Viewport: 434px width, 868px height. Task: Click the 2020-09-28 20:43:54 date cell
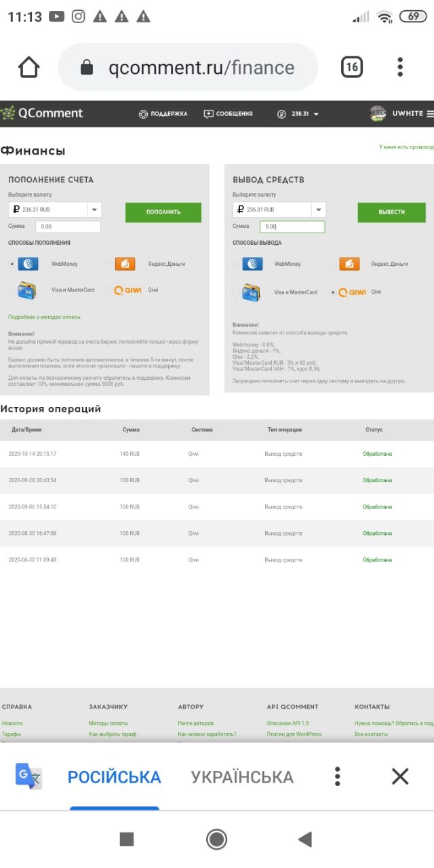(x=33, y=480)
